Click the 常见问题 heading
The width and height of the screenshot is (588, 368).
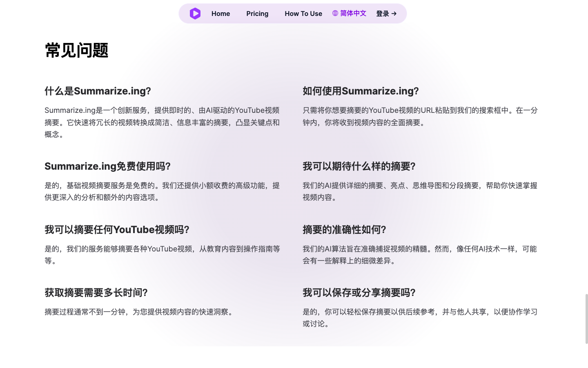(x=76, y=50)
